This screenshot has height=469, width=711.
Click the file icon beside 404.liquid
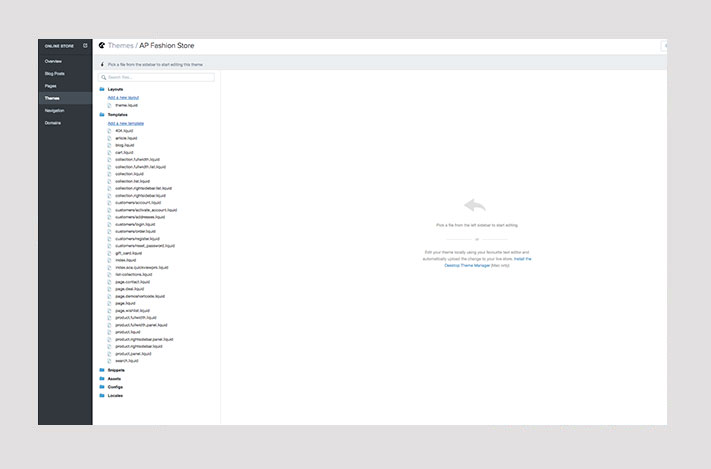[x=110, y=131]
